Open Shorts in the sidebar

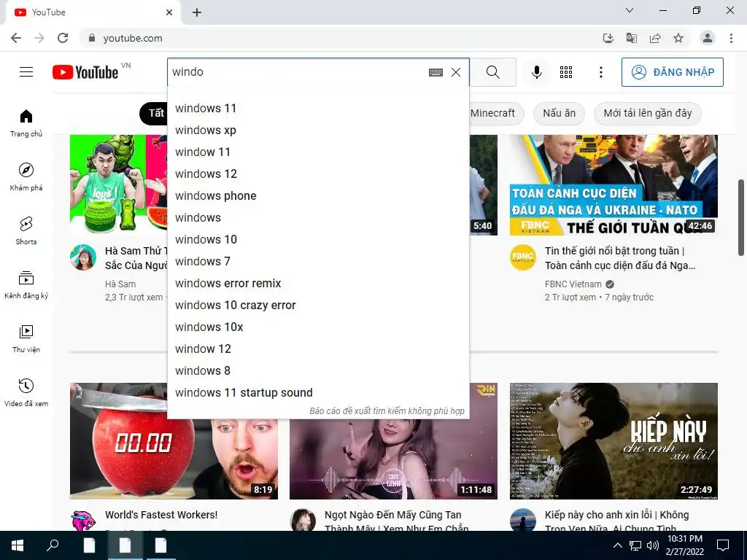(x=26, y=231)
